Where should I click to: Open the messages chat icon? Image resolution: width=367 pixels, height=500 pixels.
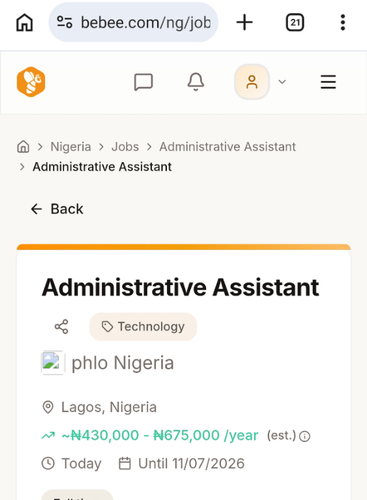click(x=143, y=82)
